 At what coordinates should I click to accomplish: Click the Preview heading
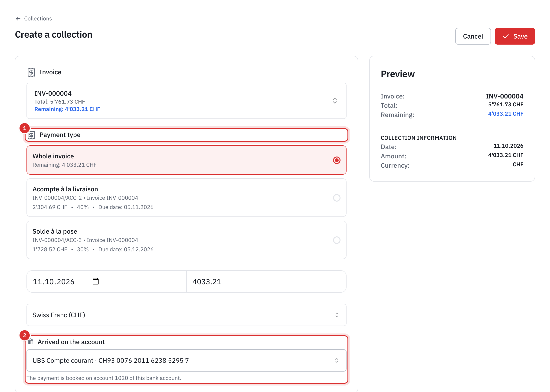click(398, 74)
